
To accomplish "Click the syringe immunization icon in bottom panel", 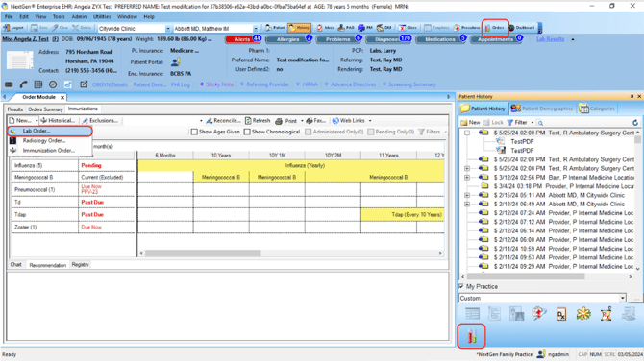I will tap(539, 314).
